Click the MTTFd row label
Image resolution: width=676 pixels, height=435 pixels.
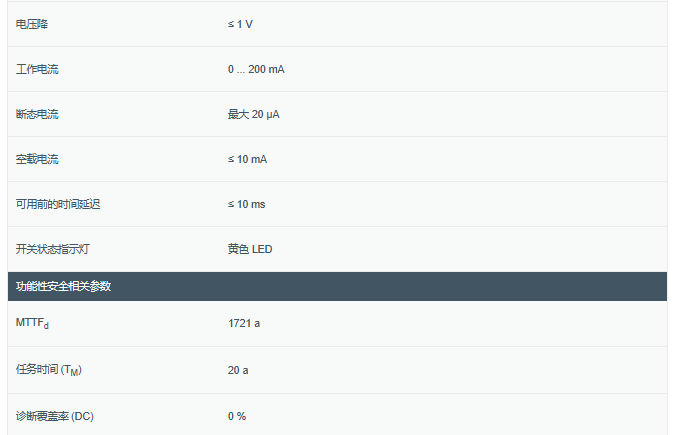(33, 324)
